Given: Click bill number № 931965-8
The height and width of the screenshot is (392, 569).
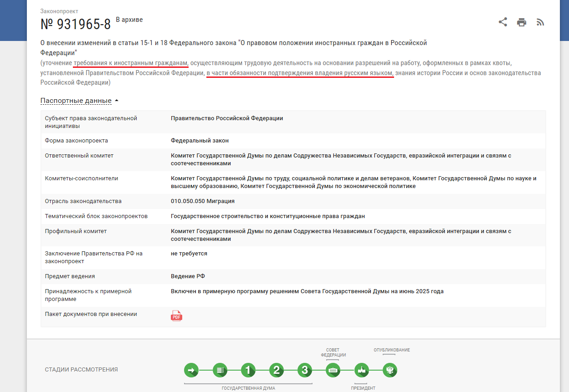Looking at the screenshot, I should (x=76, y=24).
